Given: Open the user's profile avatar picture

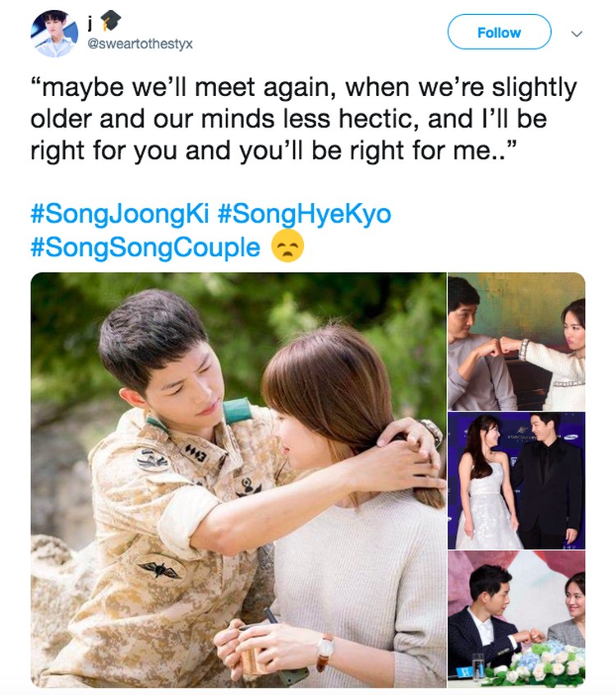Looking at the screenshot, I should pos(54,33).
